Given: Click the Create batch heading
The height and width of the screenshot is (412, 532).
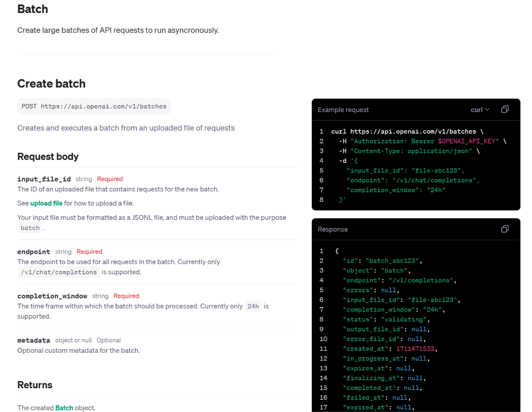Looking at the screenshot, I should click(51, 84).
